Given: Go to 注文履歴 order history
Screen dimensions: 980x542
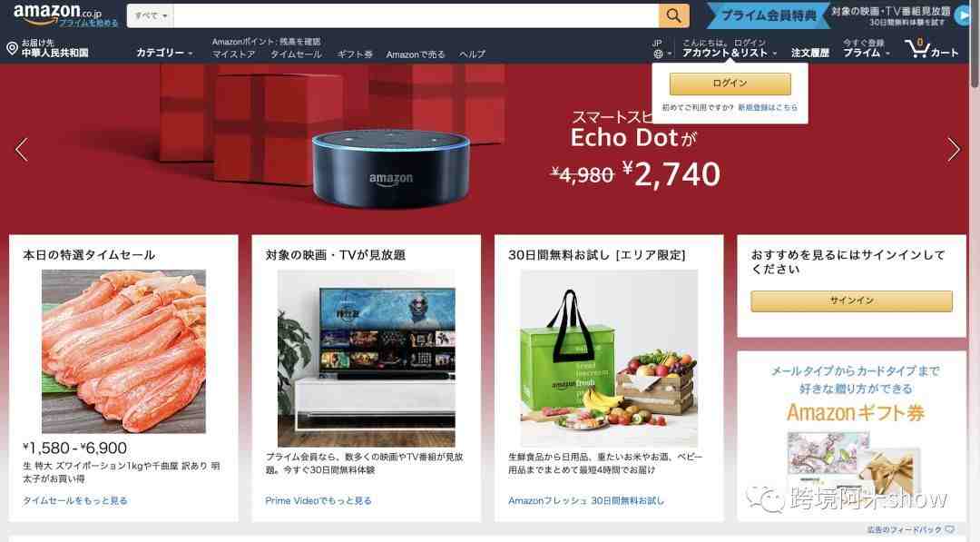Looking at the screenshot, I should (x=810, y=54).
